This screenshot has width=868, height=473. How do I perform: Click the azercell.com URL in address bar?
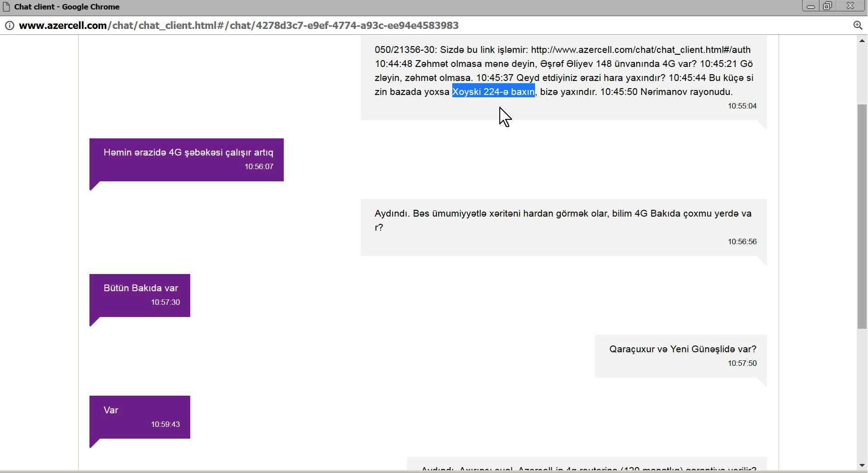[x=239, y=26]
